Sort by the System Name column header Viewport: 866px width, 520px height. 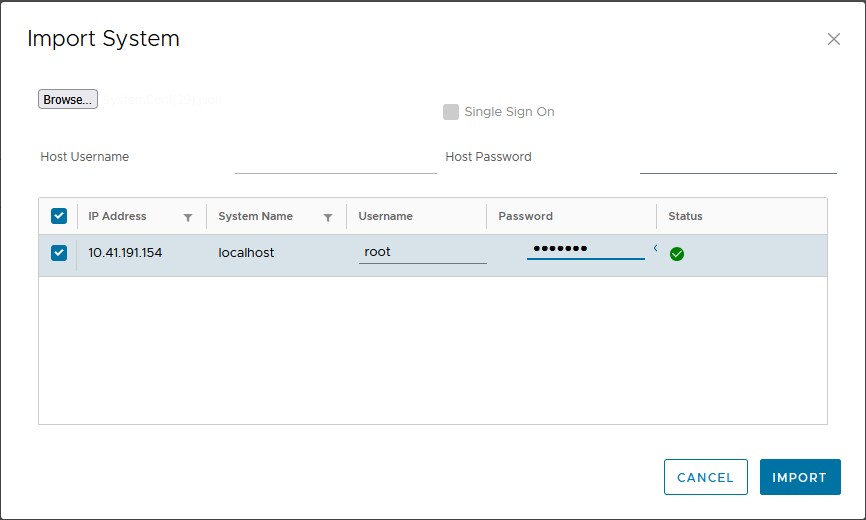click(255, 216)
